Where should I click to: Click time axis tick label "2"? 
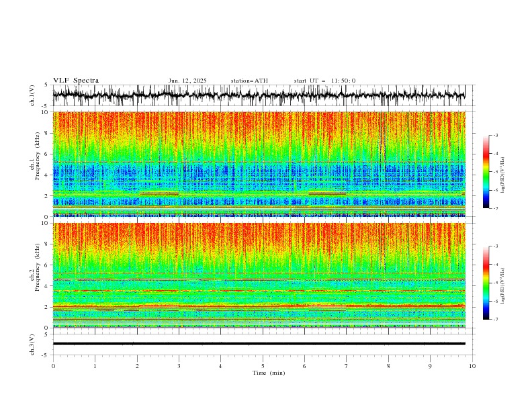137,366
